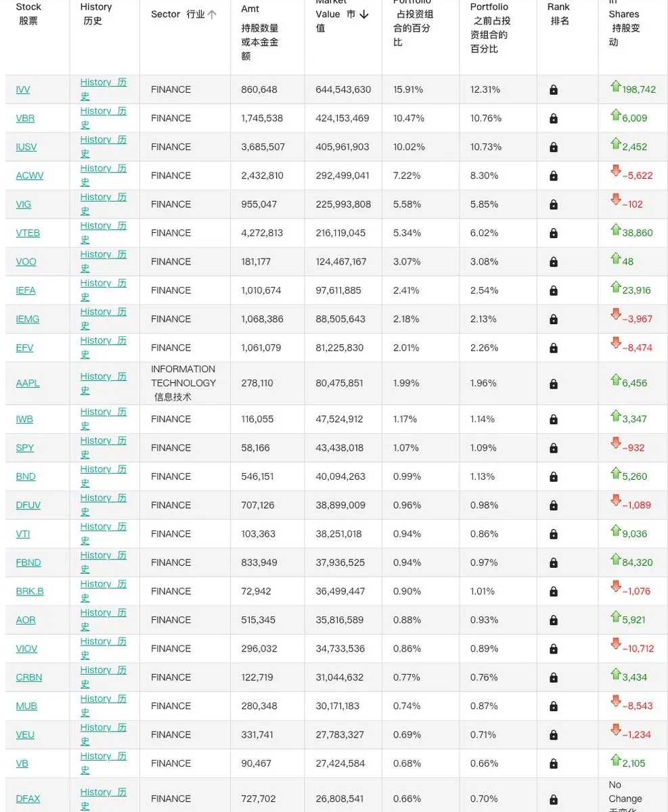Click the lock icon in BRK.B row
Image resolution: width=668 pixels, height=812 pixels.
(554, 591)
